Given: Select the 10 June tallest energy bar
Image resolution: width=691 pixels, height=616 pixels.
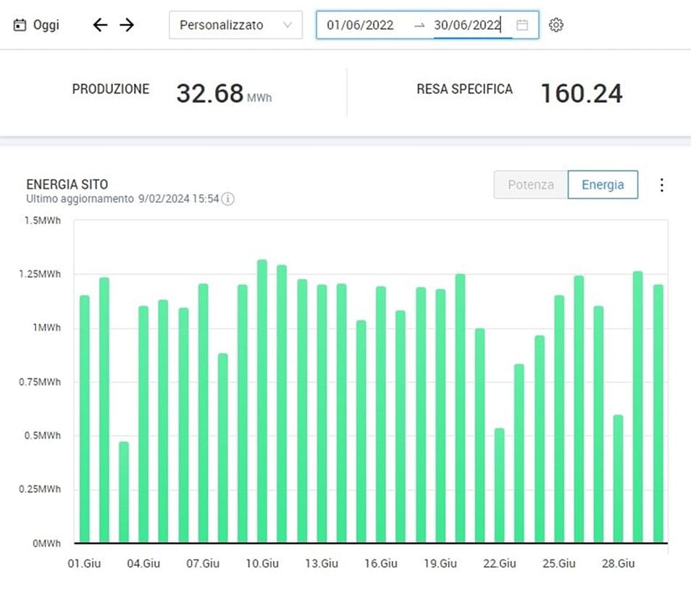Looking at the screenshot, I should pyautogui.click(x=262, y=402).
